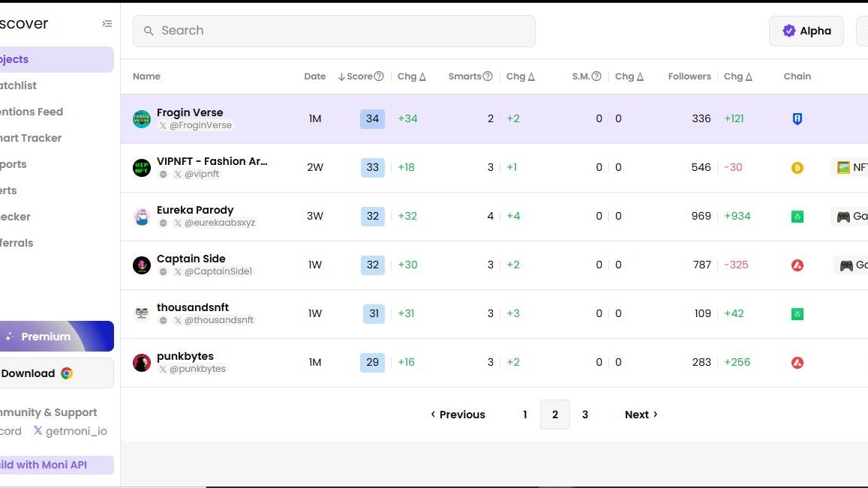Click the search magnifier icon
868x488 pixels.
(x=149, y=31)
